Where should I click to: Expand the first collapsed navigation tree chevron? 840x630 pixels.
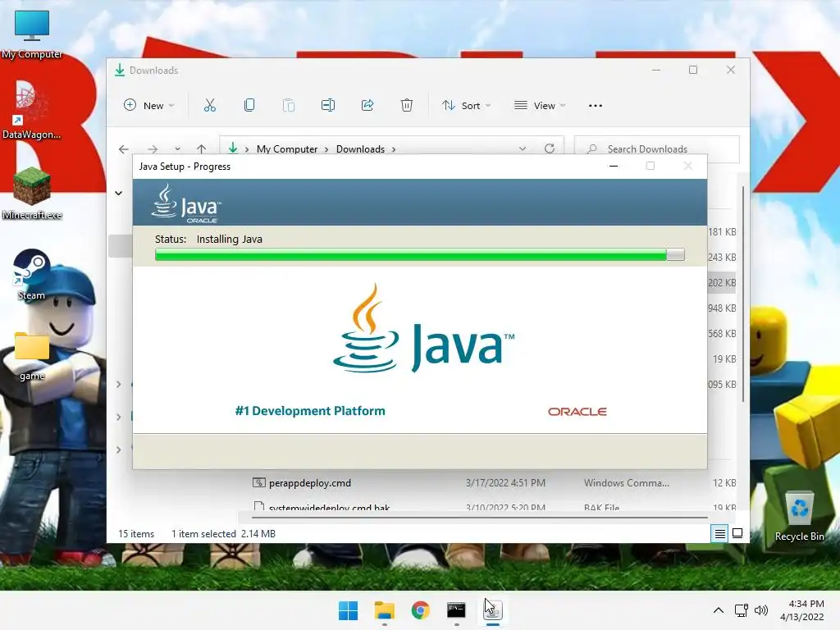119,384
